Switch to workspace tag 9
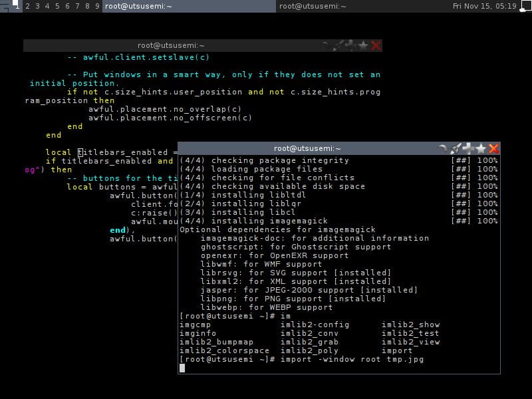This screenshot has width=532, height=399. click(97, 6)
